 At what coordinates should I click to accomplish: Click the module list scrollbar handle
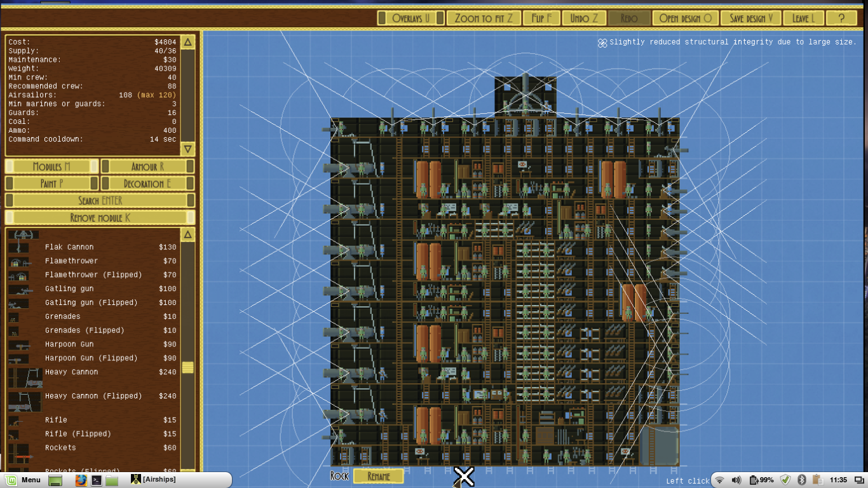(x=187, y=367)
